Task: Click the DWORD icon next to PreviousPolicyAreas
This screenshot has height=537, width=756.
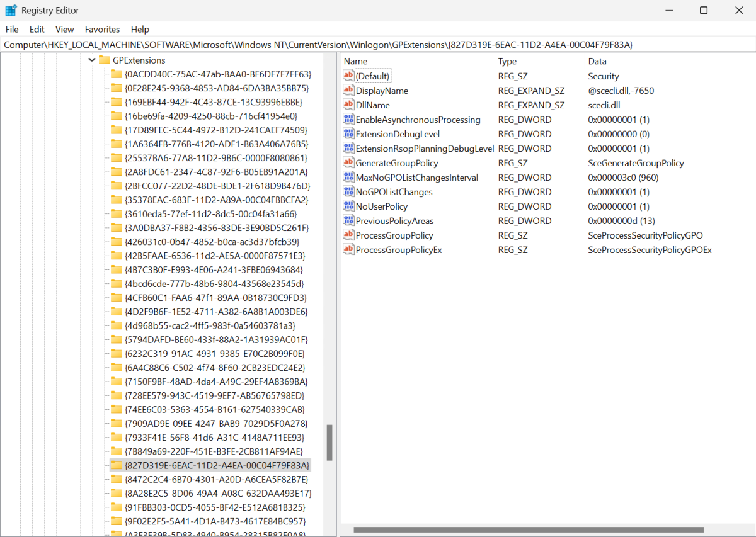Action: pyautogui.click(x=349, y=220)
